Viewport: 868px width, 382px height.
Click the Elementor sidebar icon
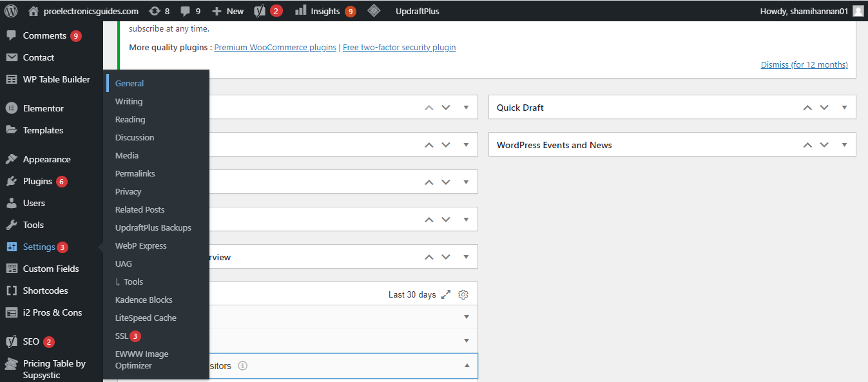coord(12,108)
